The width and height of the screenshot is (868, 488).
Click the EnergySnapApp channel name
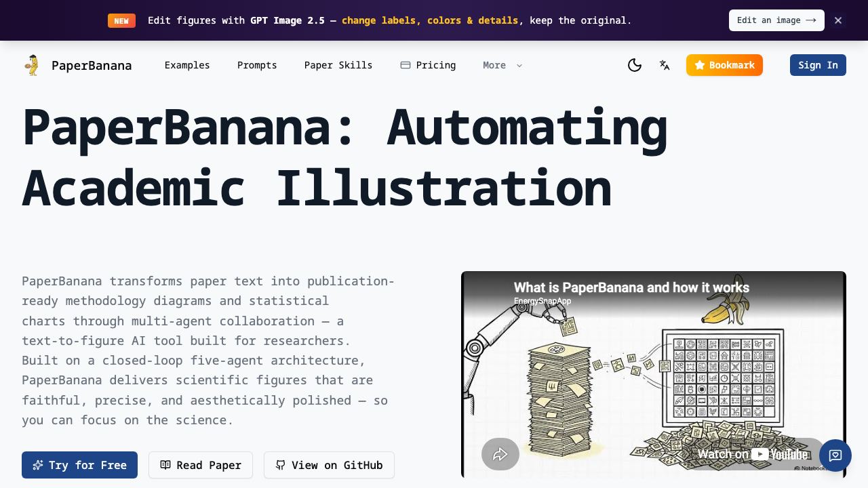542,301
